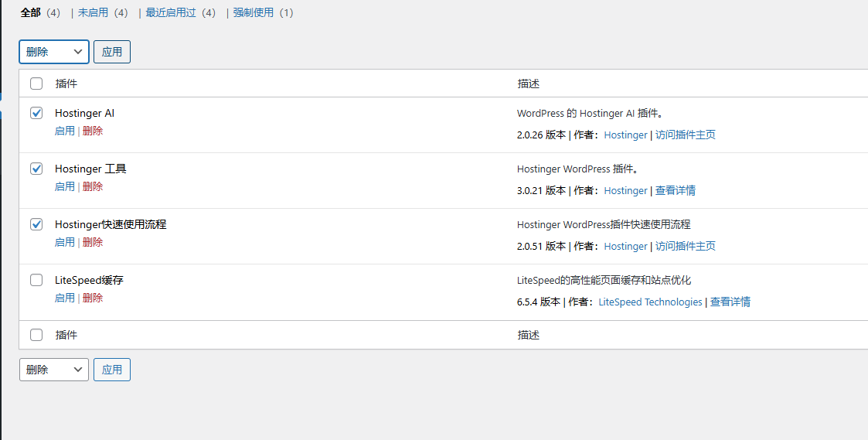Open the LiteSpeed Technologies author link
Image resolution: width=868 pixels, height=440 pixels.
click(651, 302)
